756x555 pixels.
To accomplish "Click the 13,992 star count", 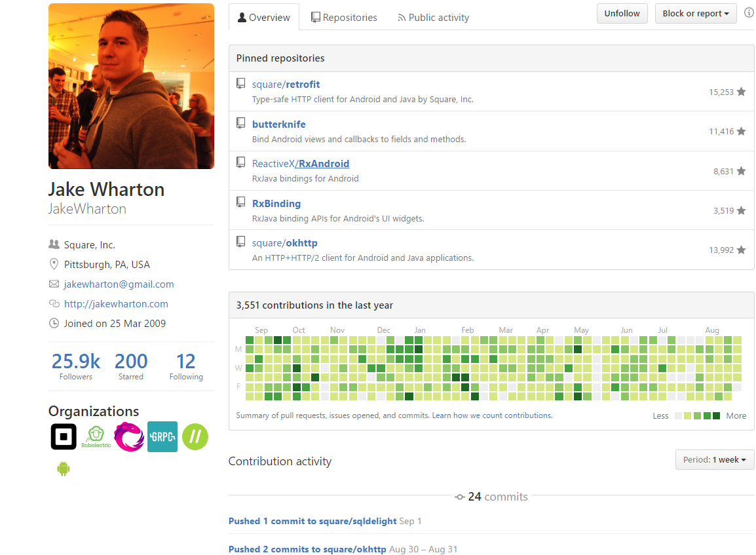I will point(721,250).
